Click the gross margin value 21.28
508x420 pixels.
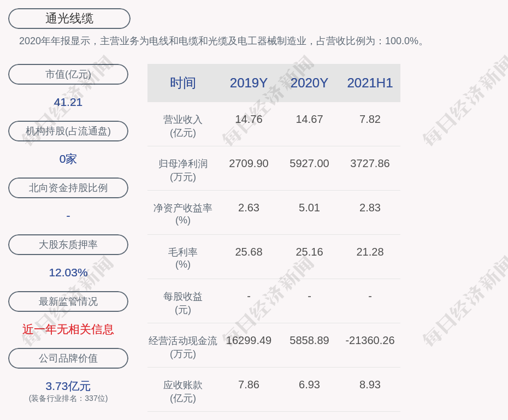(x=370, y=252)
